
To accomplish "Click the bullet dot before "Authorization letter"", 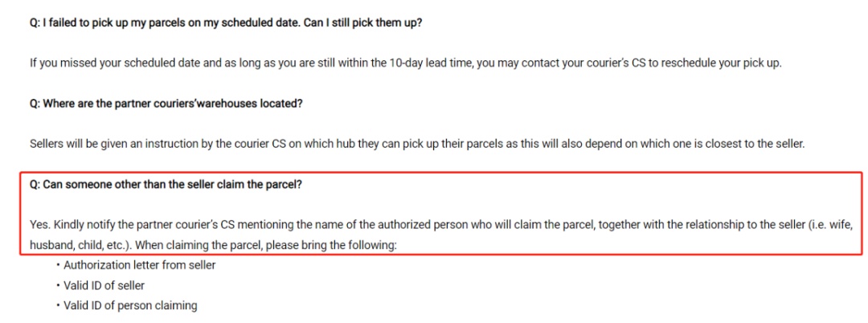I will coord(58,265).
